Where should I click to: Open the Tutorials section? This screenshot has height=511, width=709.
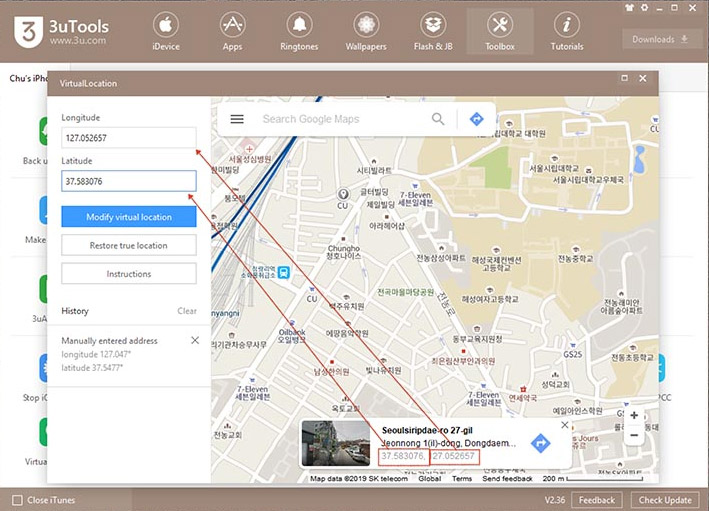point(567,31)
